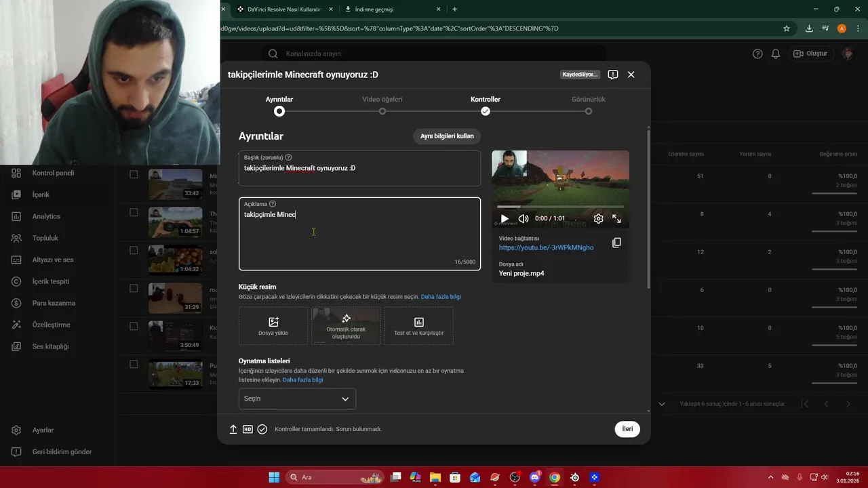Open rows-per-page dropdown in pagination
868x488 pixels.
662,404
